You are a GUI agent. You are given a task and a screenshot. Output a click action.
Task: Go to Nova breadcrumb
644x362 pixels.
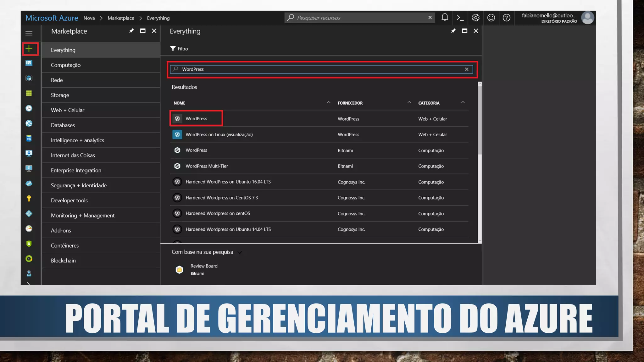[x=89, y=18]
